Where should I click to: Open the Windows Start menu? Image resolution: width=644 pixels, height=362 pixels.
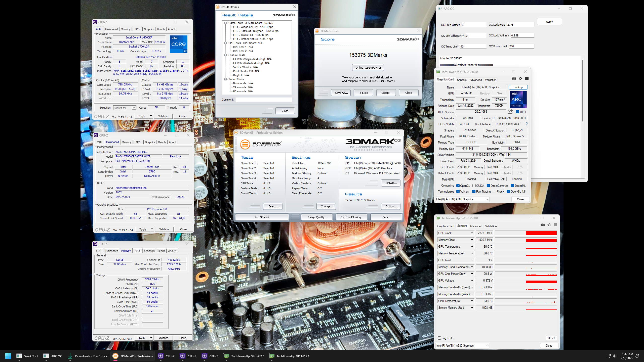(8, 356)
